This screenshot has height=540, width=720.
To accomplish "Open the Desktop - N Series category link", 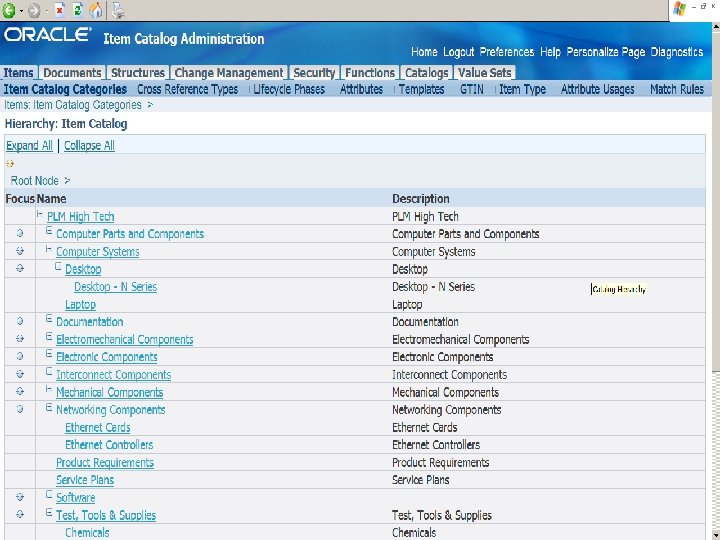I will [116, 287].
